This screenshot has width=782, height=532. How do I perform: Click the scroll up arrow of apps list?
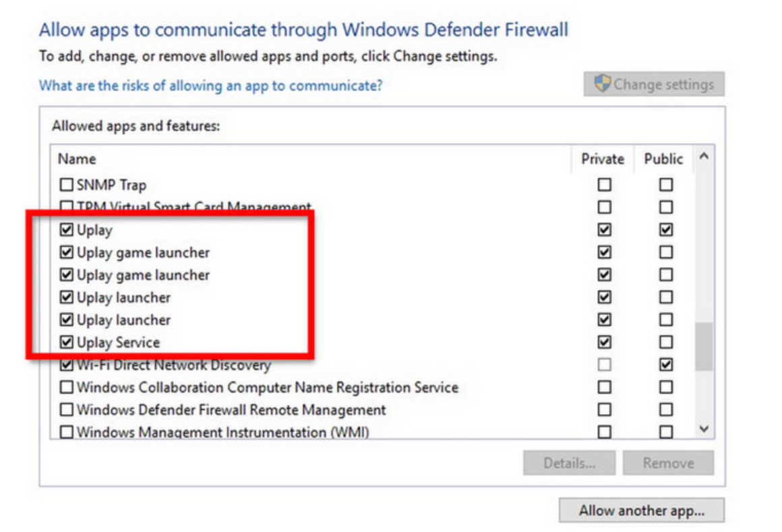(x=704, y=157)
